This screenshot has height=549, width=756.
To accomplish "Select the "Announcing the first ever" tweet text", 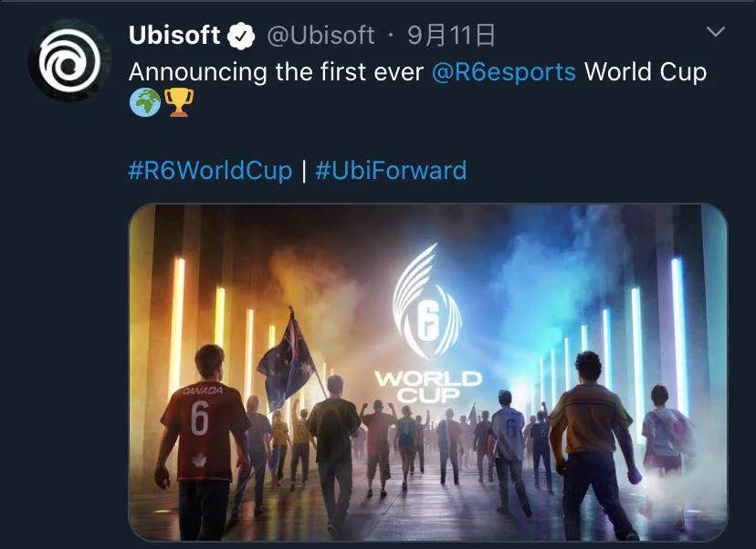I will (277, 72).
